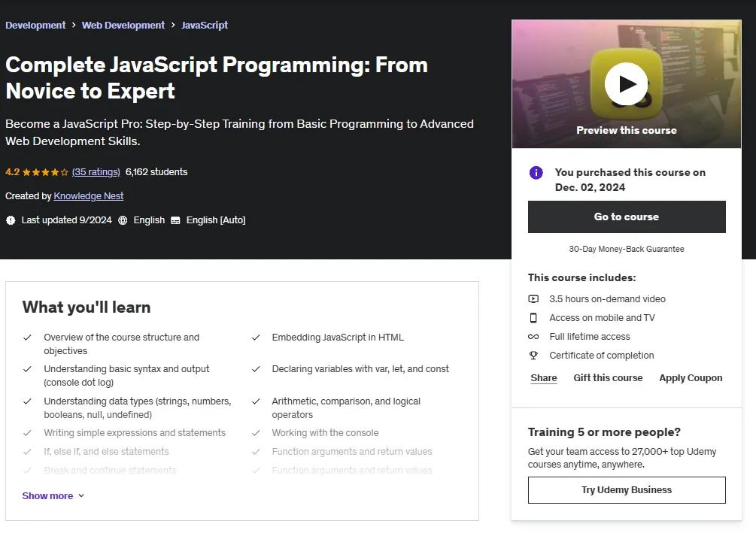Image resolution: width=756 pixels, height=536 pixels.
Task: Click the 4.2 rating number
Action: click(x=13, y=172)
